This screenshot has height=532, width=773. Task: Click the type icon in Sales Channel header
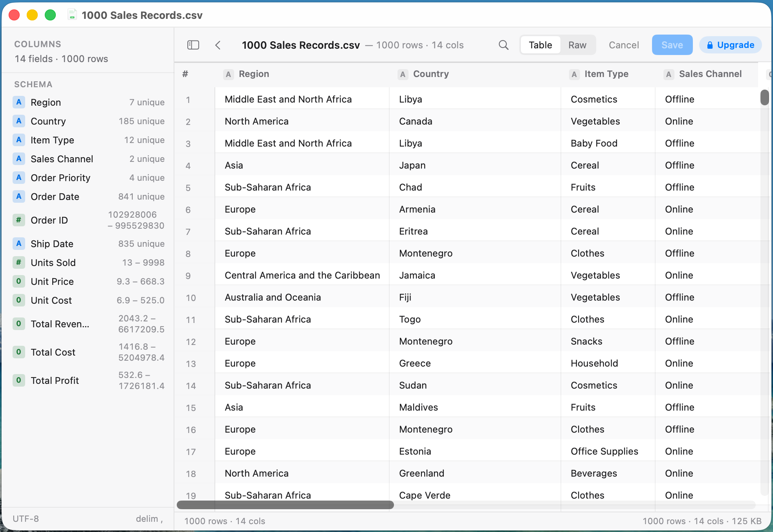tap(669, 74)
